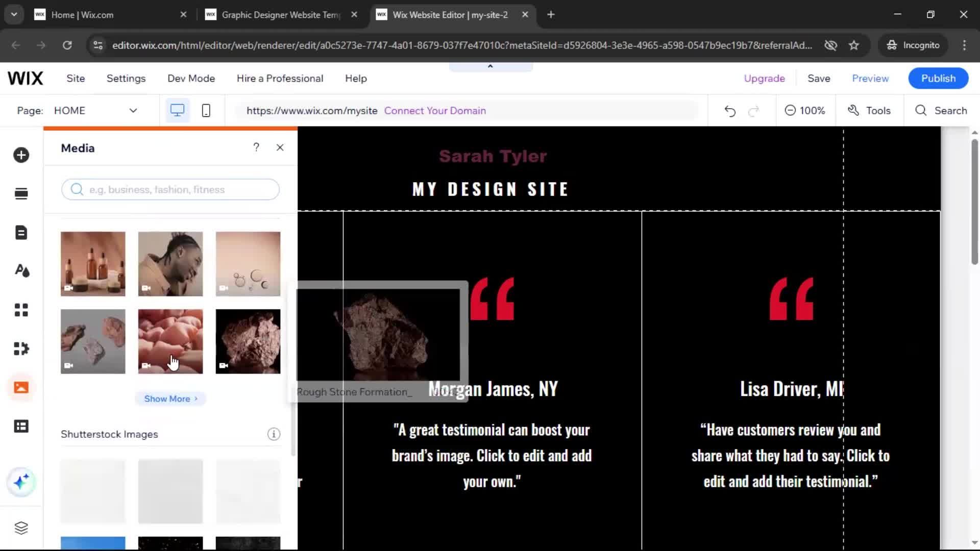Collapse the top toolbar arrow
Screen dimensions: 980x551
(491, 66)
